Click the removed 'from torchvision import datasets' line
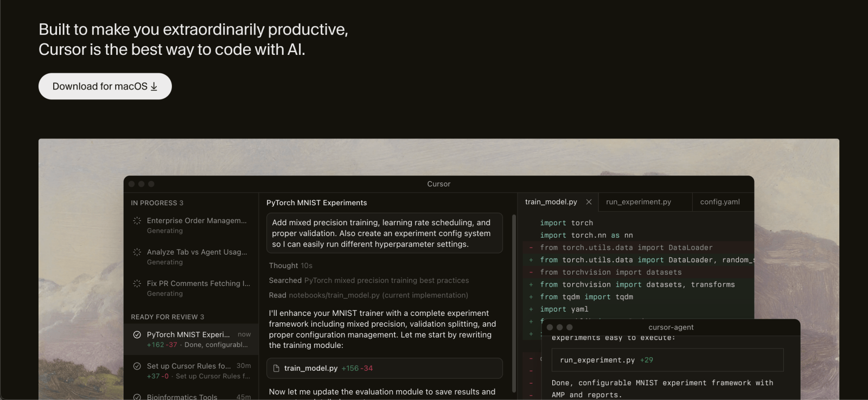The width and height of the screenshot is (868, 400). point(611,272)
